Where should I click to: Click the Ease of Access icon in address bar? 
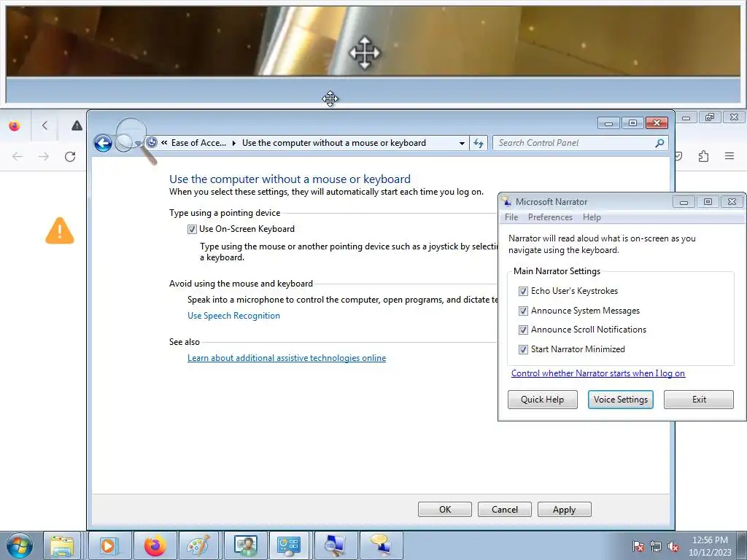[x=152, y=142]
